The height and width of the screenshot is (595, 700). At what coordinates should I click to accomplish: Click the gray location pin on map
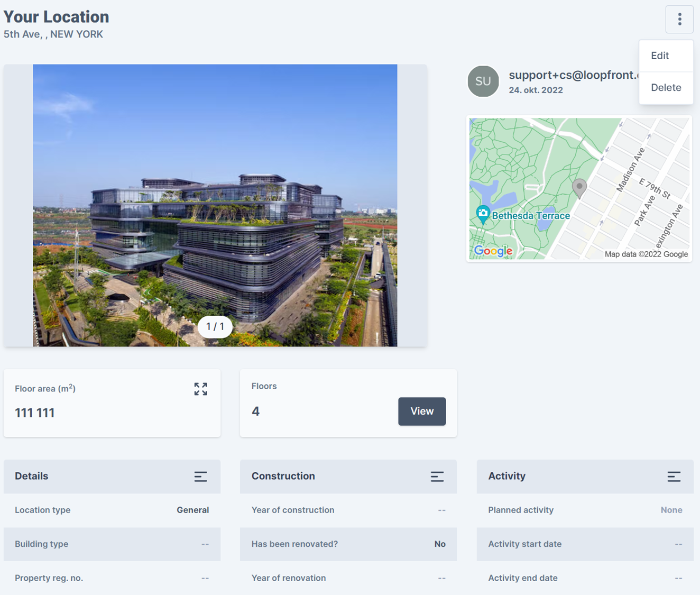[x=579, y=188]
